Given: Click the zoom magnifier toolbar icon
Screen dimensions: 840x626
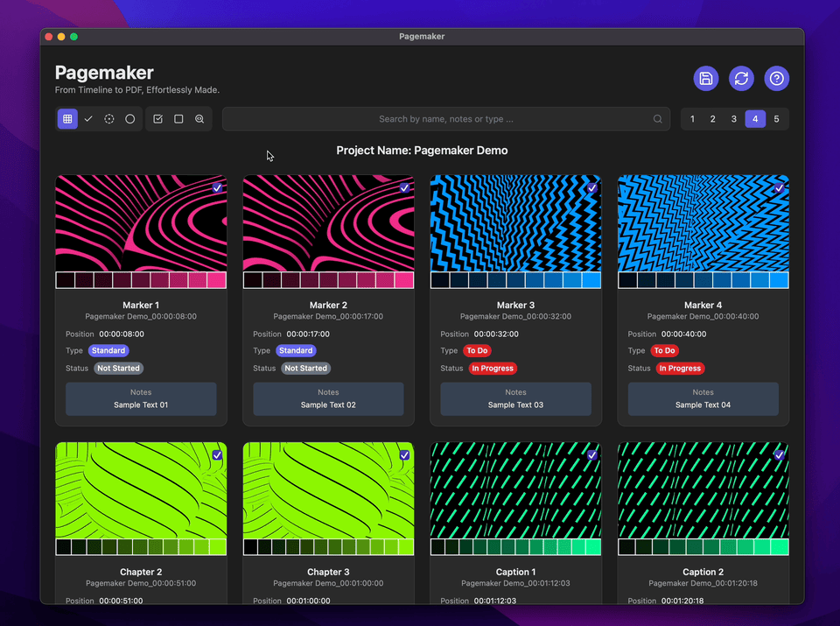Looking at the screenshot, I should [199, 119].
